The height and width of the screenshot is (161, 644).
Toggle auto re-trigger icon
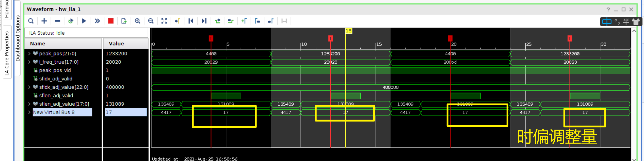[x=71, y=21]
